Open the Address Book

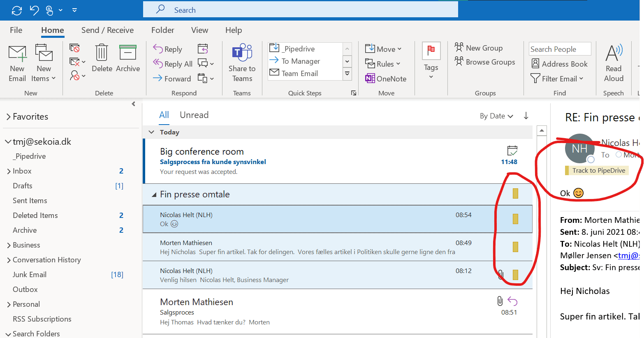coord(559,64)
